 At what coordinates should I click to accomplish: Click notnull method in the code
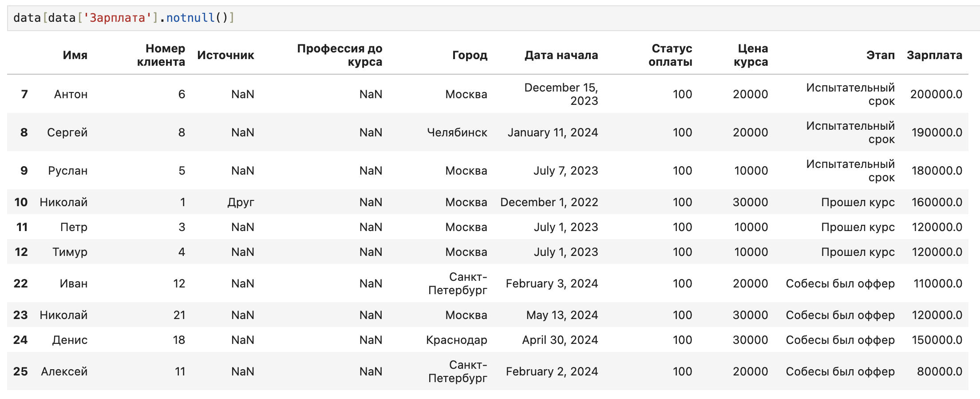(190, 18)
